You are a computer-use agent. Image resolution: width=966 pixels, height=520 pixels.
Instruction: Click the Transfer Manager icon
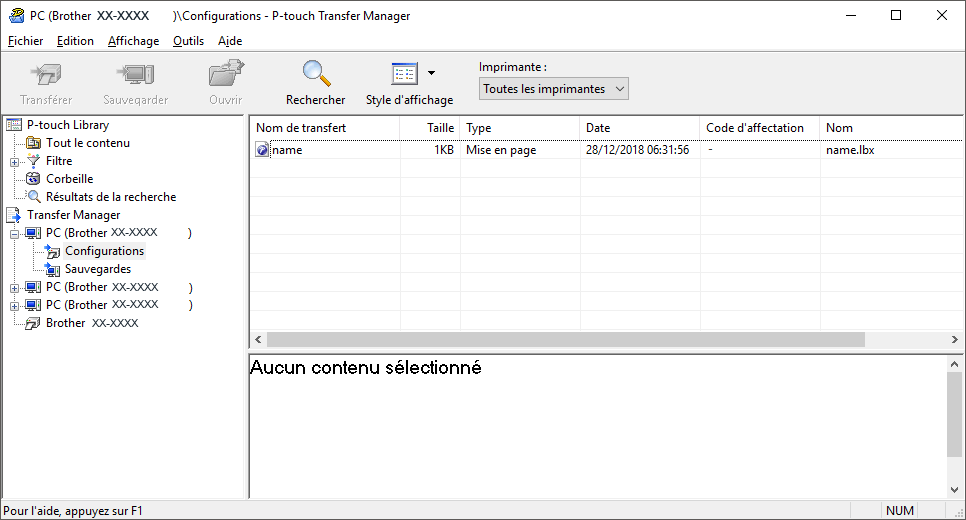pyautogui.click(x=14, y=215)
